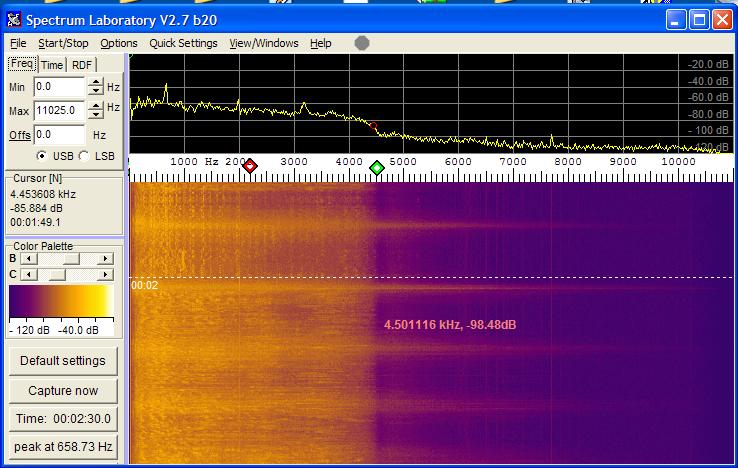This screenshot has width=738, height=468.
Task: Select the USB sideband radio button
Action: 41,156
